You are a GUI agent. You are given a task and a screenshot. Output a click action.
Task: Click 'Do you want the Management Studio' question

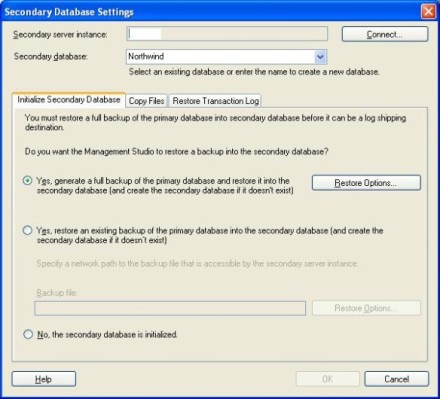[177, 152]
